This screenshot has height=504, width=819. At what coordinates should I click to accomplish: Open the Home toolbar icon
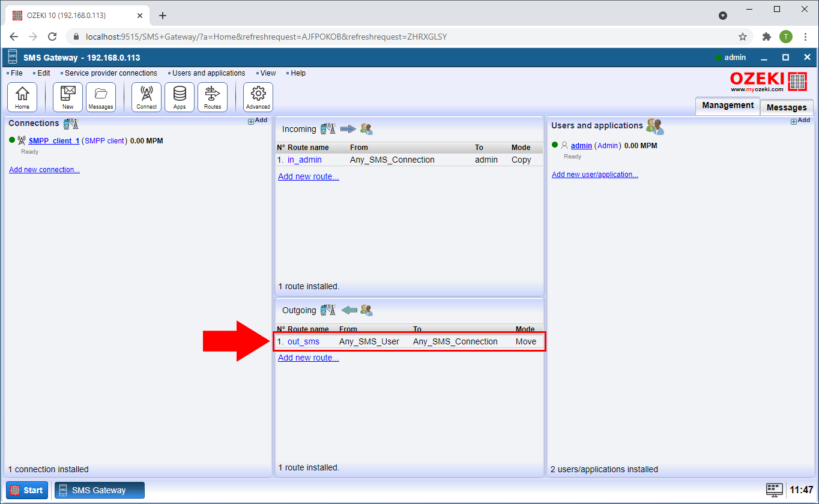(22, 97)
